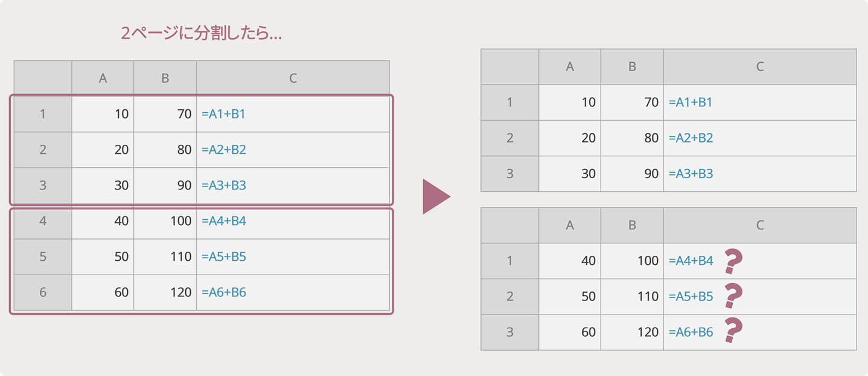The height and width of the screenshot is (376, 868).
Task: Select cell with 10 in left table
Action: [x=103, y=113]
